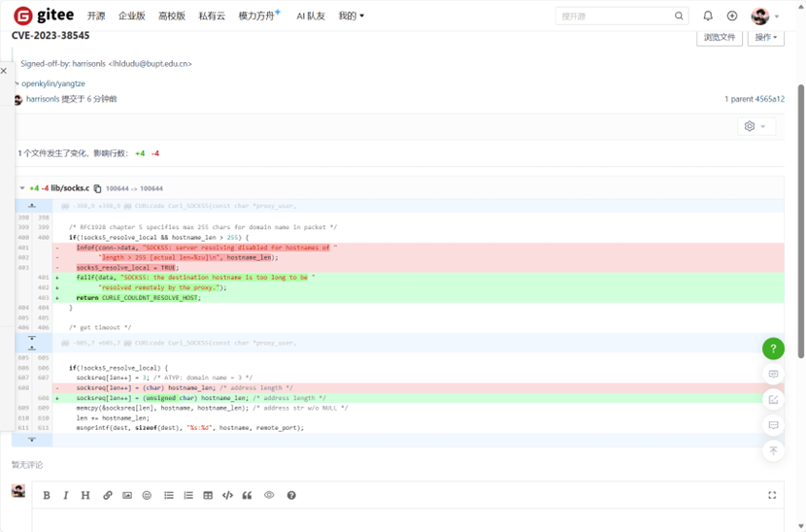Screen dimensions: 806x532
Task: Open the 操作 dropdown menu
Action: [765, 37]
